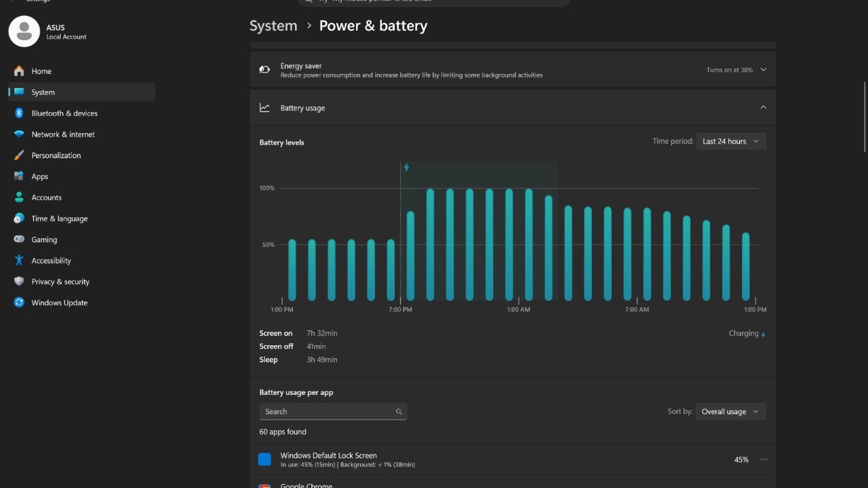Click the vertical scrollbar thumb
Screen dimensions: 868x488
tap(865, 117)
